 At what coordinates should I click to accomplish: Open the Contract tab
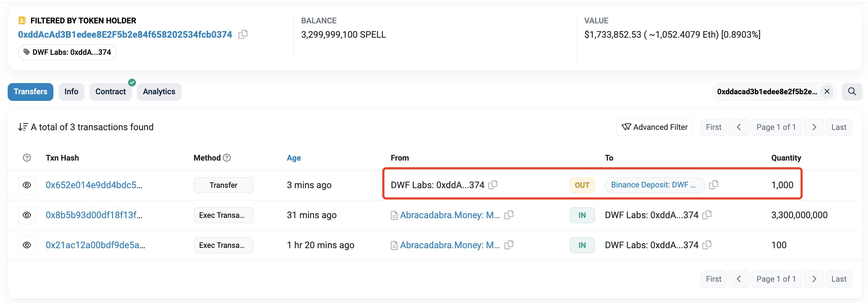tap(110, 92)
